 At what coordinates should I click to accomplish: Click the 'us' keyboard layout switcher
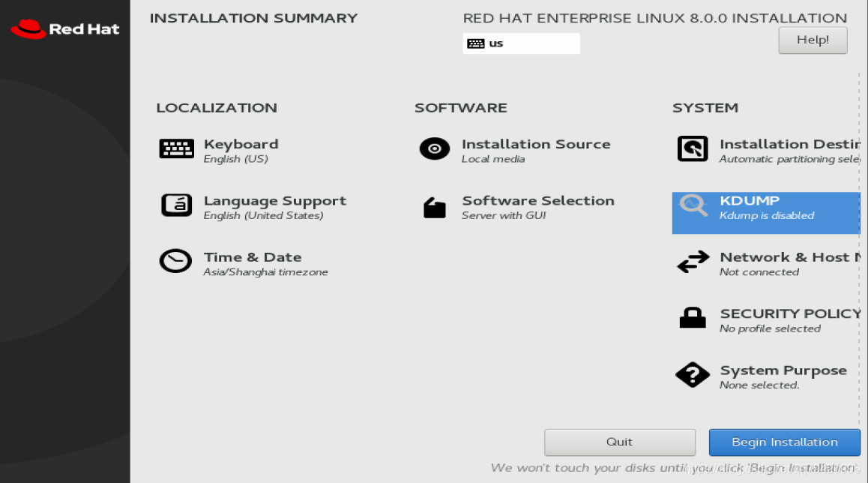click(x=521, y=43)
